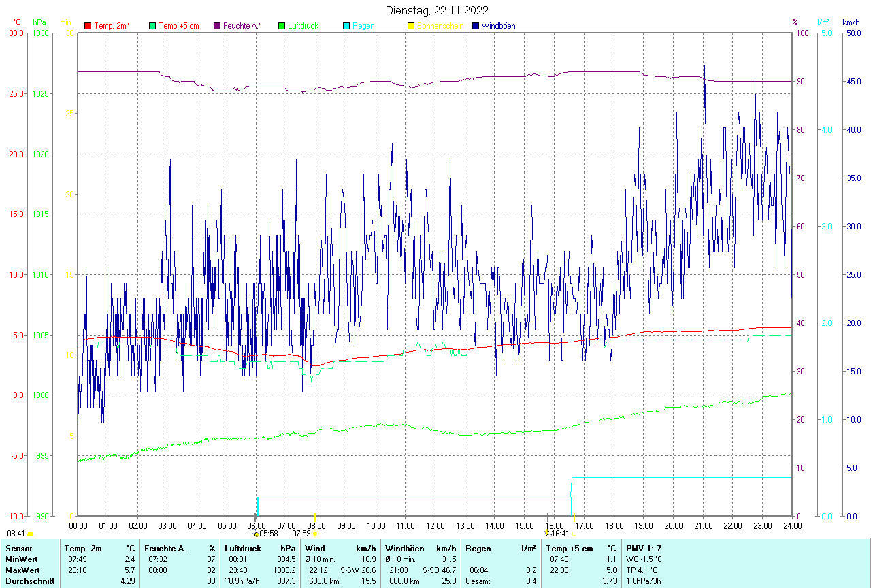
Task: Click the sunset arrow marker at 16:41
Action: (546, 533)
